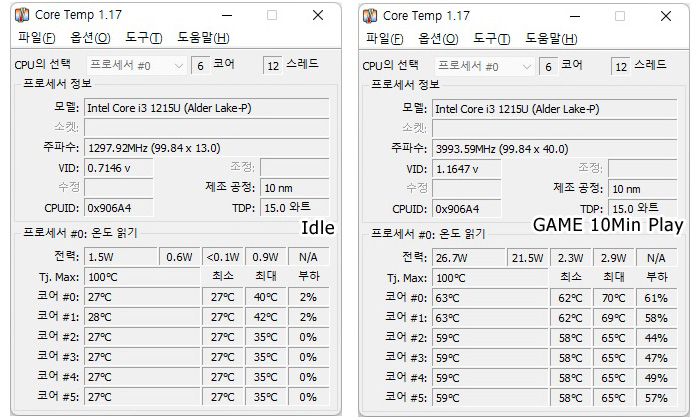Image resolution: width=700 pixels, height=420 pixels.
Task: Select the Intel Core i3 1215U model field on left
Action: pyautogui.click(x=207, y=108)
